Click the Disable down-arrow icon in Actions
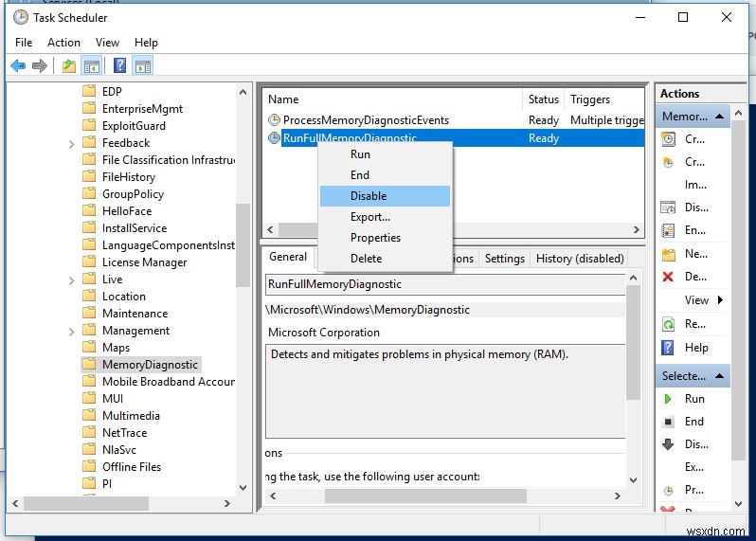The width and height of the screenshot is (756, 541). [668, 444]
